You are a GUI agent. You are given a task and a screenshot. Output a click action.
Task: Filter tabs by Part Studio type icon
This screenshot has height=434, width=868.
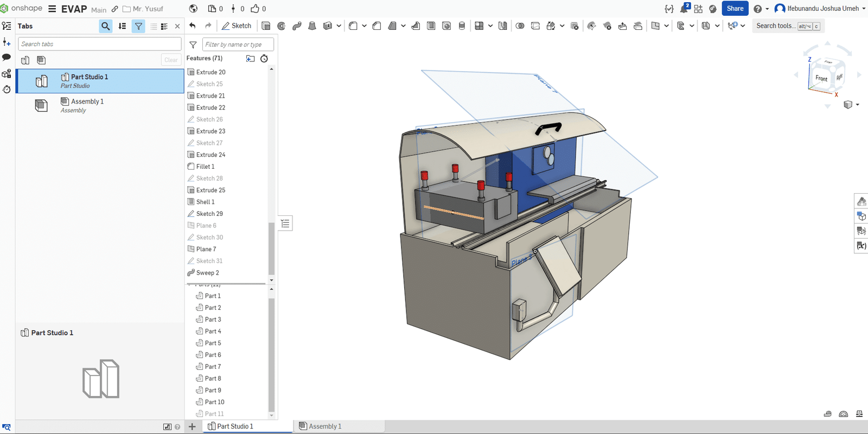(25, 60)
